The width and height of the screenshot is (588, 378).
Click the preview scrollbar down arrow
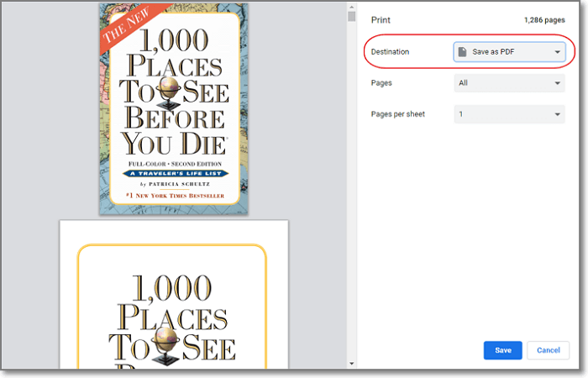coord(352,363)
